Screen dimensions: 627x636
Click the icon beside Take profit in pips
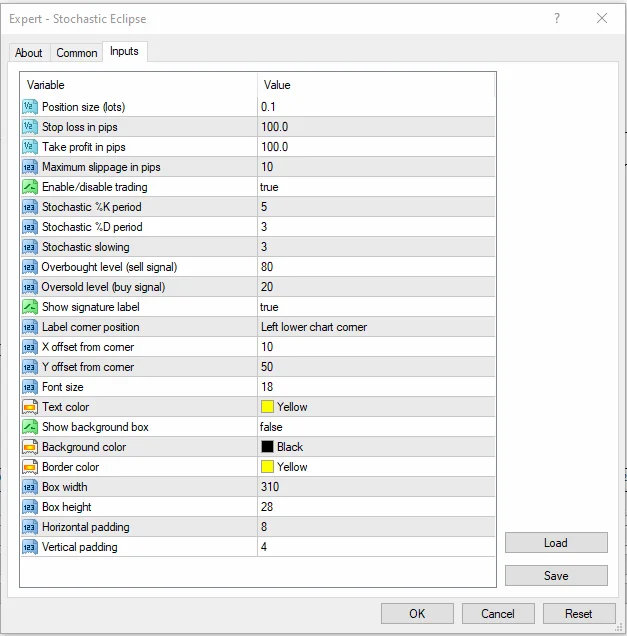click(30, 147)
